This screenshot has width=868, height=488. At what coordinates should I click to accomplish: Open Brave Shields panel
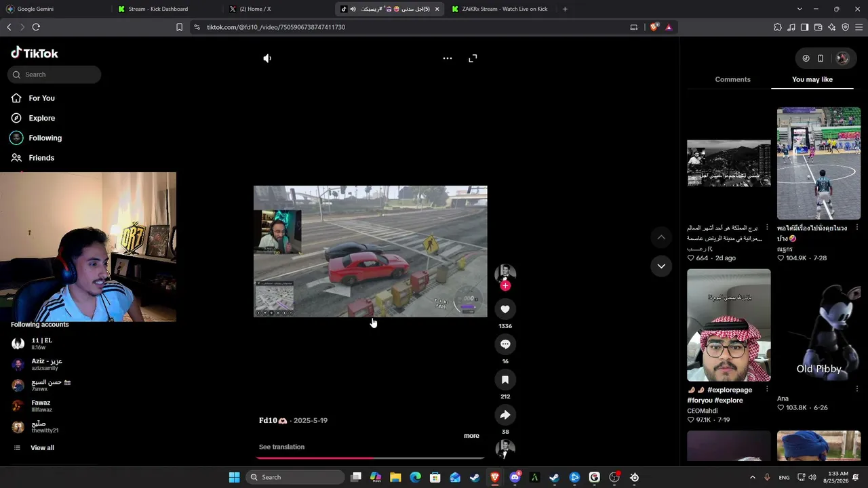[654, 27]
